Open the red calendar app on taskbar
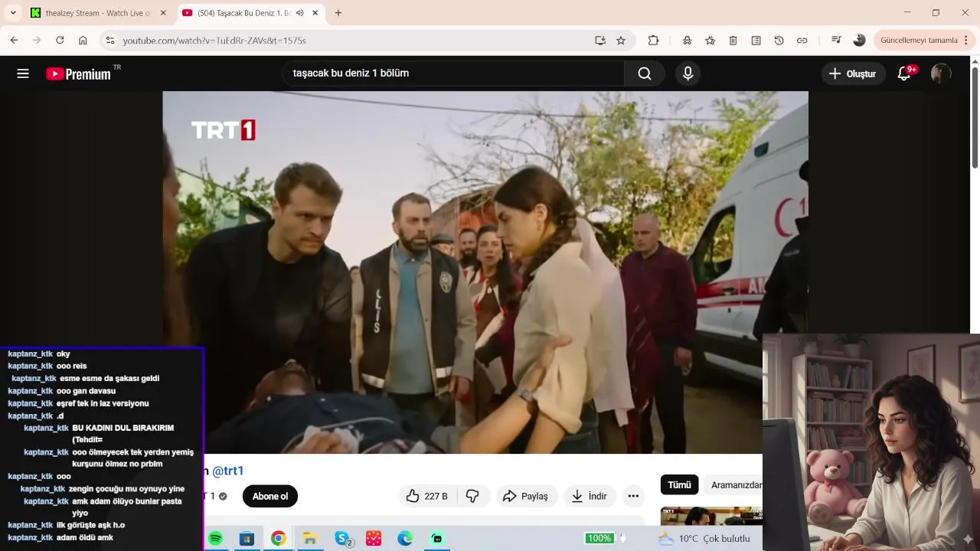980x551 pixels. (x=374, y=539)
